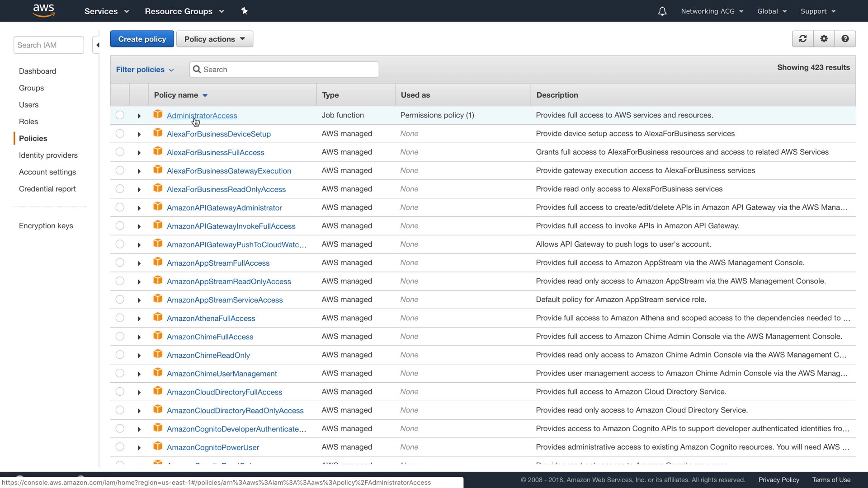
Task: Click the AWS logo home icon
Action: [44, 11]
